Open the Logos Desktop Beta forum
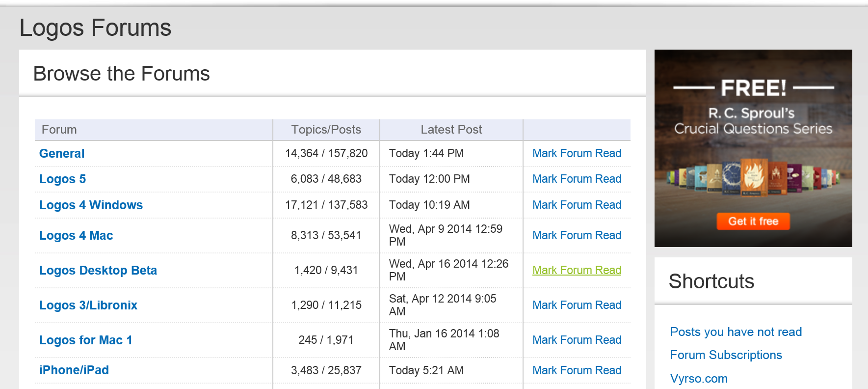Screen dimensions: 868x389 [x=98, y=271]
